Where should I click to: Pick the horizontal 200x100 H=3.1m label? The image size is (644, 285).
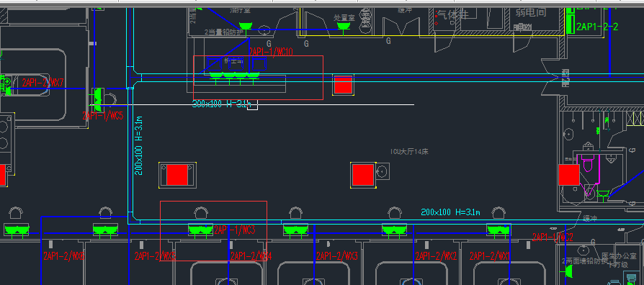[x=450, y=212]
